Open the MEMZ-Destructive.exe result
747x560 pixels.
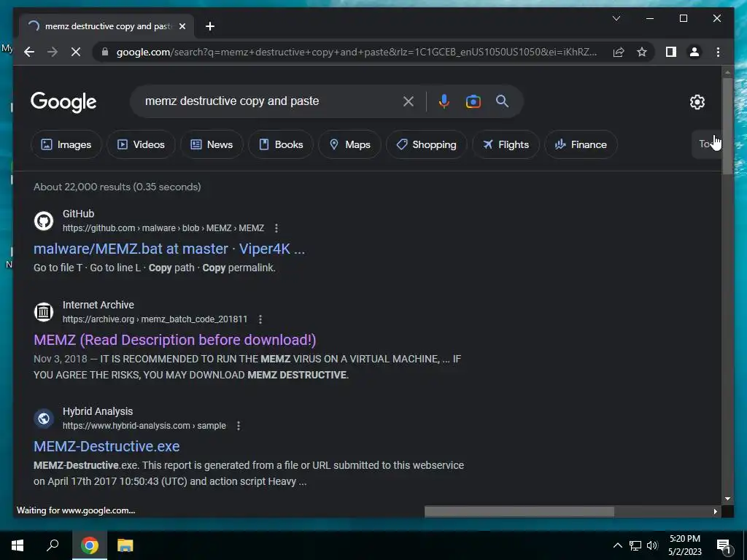pyautogui.click(x=107, y=446)
